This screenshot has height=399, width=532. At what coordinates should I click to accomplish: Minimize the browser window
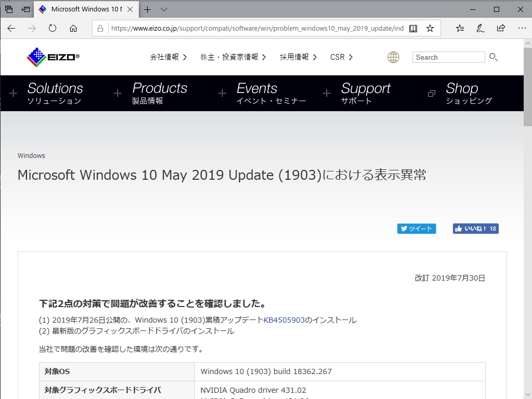click(473, 9)
